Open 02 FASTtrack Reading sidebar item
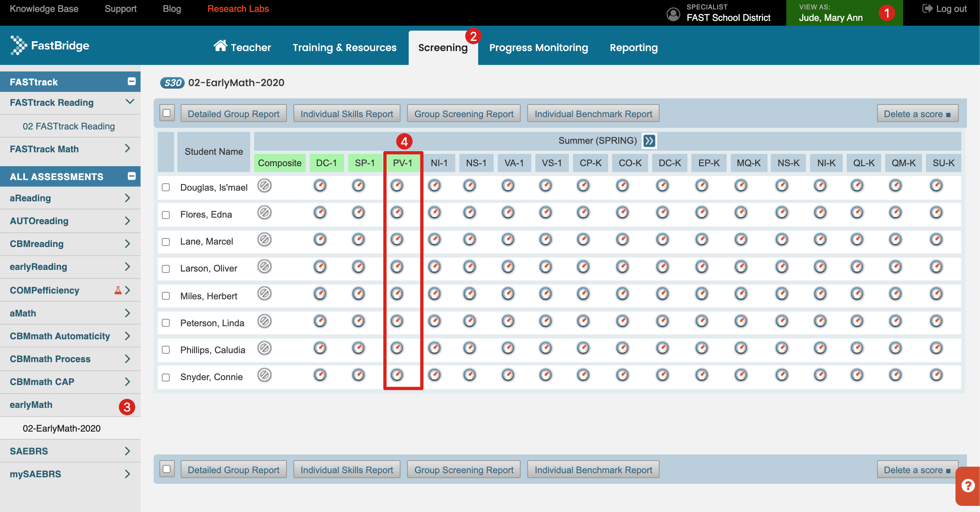 click(69, 126)
